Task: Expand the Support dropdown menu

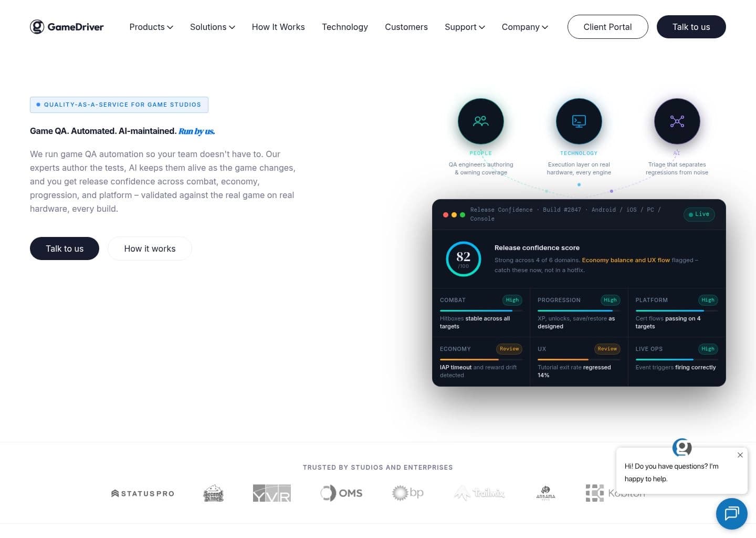Action: point(465,27)
